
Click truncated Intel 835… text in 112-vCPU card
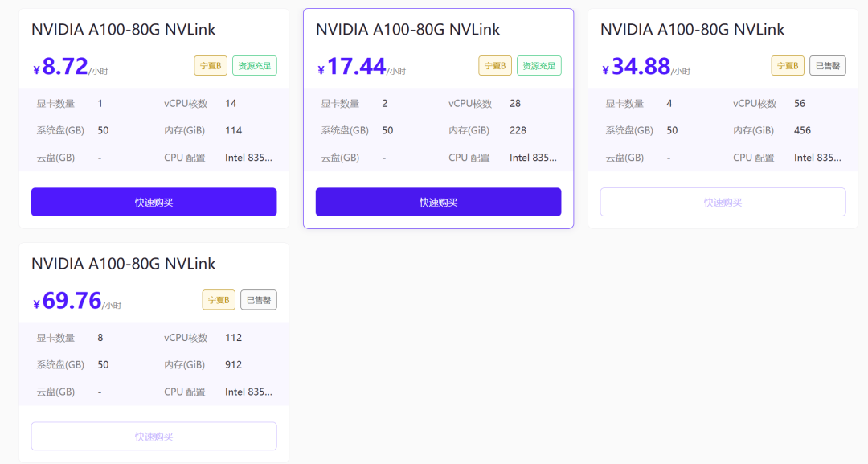click(x=248, y=392)
